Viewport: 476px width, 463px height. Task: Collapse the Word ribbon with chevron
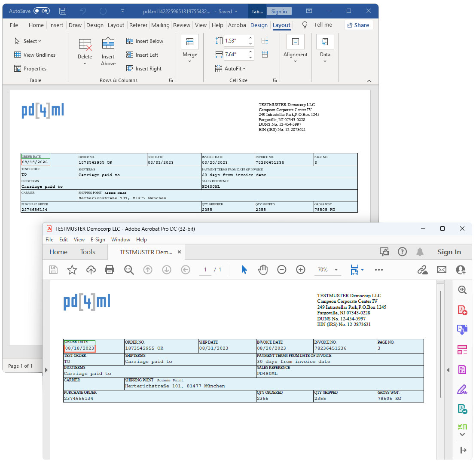point(369,81)
